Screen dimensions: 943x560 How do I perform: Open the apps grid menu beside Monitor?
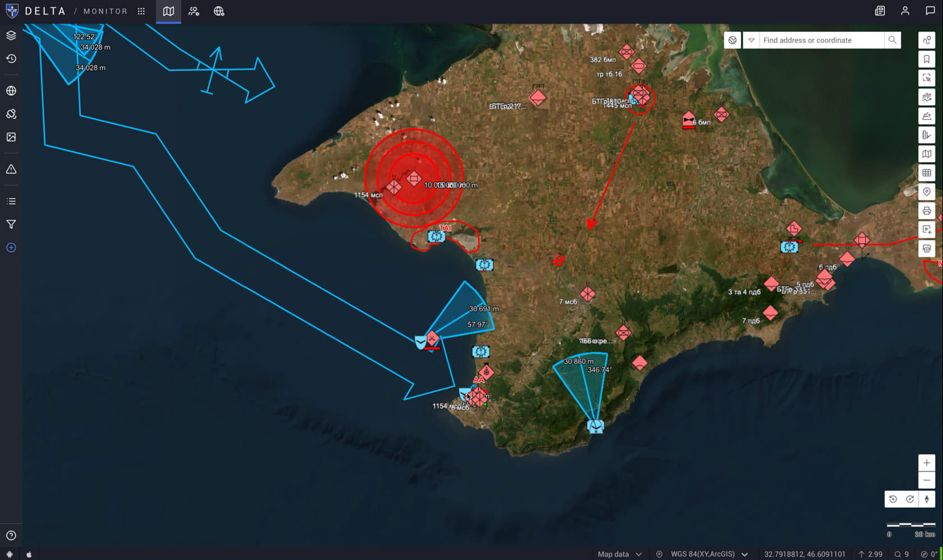click(141, 11)
